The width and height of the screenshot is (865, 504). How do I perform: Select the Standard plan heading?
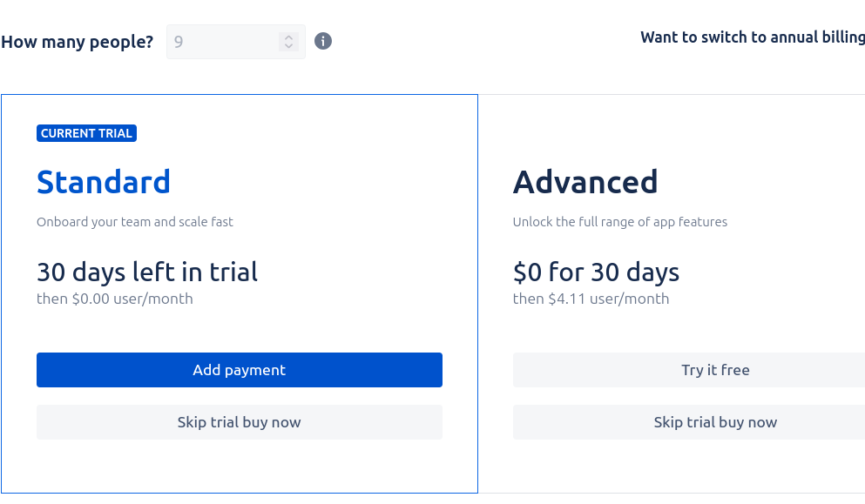104,182
